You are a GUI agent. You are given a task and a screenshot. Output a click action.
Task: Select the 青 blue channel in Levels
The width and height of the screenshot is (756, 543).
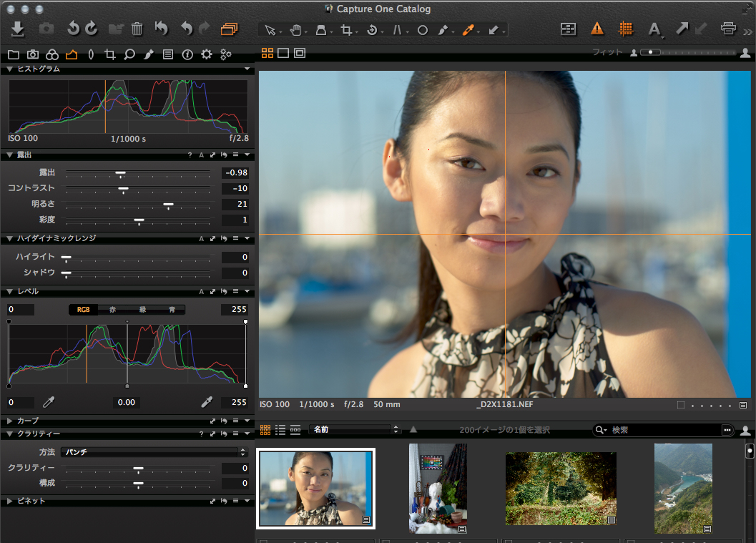[172, 310]
